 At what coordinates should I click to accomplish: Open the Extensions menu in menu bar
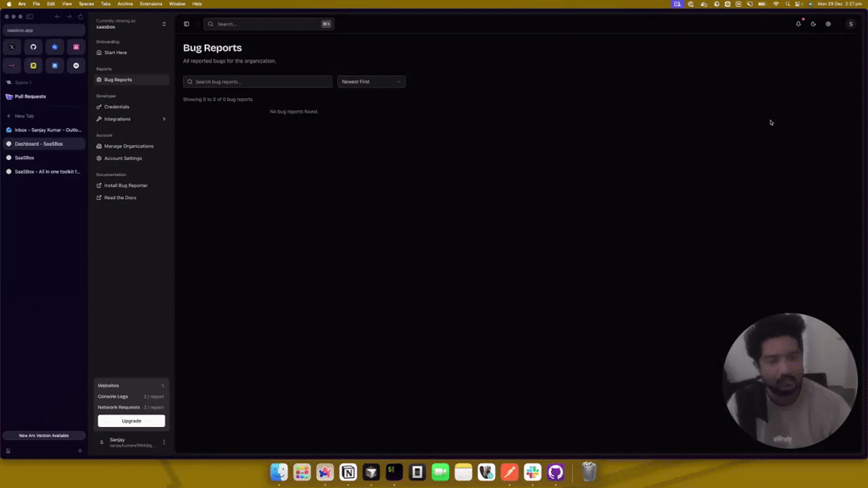click(151, 4)
